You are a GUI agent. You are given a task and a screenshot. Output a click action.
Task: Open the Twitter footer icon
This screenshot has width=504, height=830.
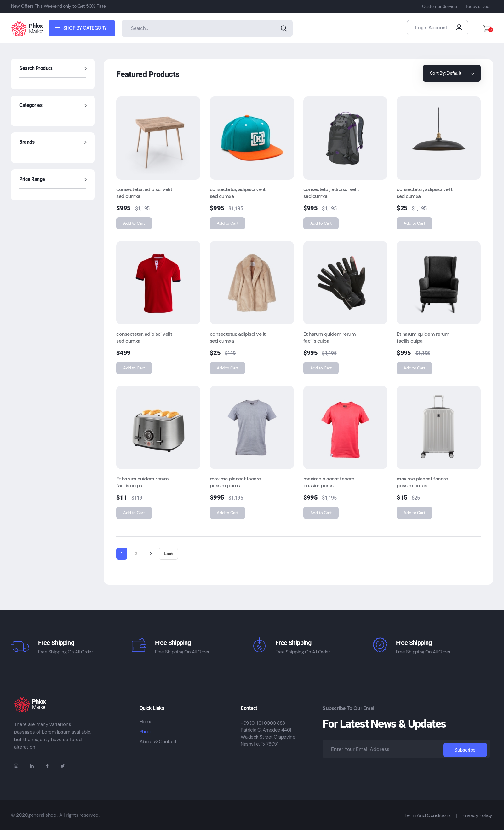[63, 766]
